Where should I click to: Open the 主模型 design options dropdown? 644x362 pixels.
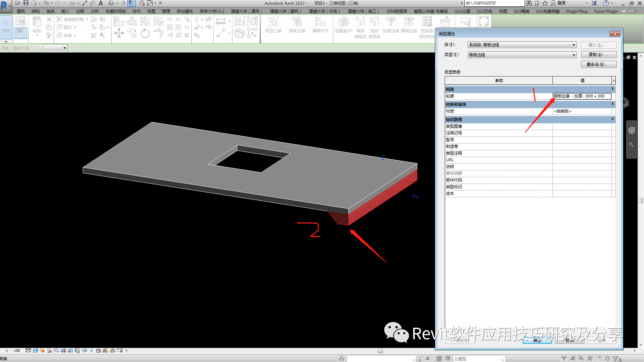(x=479, y=359)
